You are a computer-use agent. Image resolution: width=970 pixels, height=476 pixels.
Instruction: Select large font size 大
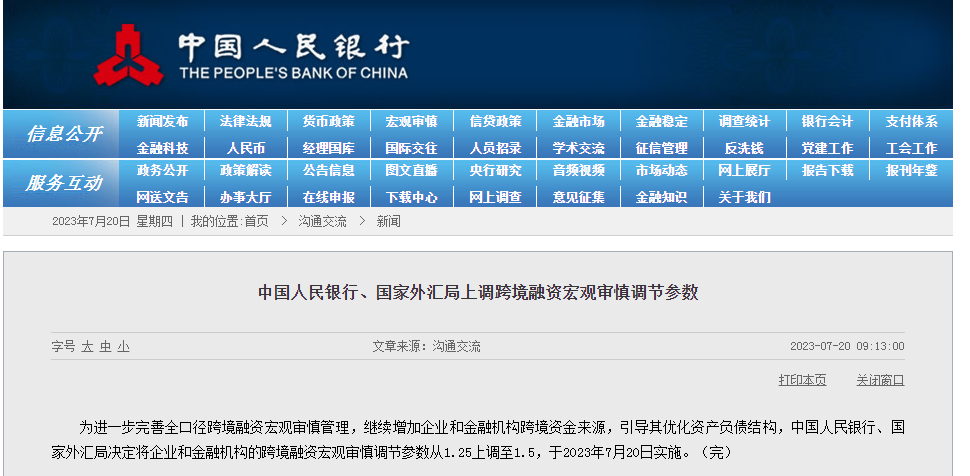click(x=87, y=347)
